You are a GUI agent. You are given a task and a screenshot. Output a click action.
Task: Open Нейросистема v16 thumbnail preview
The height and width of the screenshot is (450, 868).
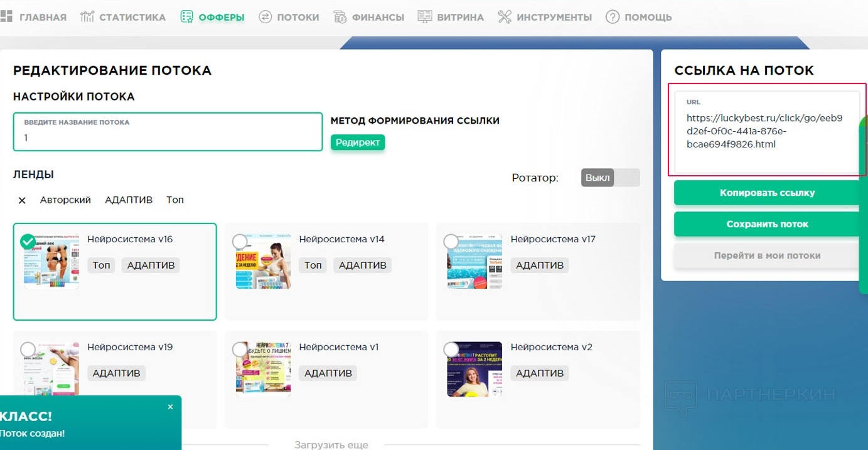[x=52, y=262]
